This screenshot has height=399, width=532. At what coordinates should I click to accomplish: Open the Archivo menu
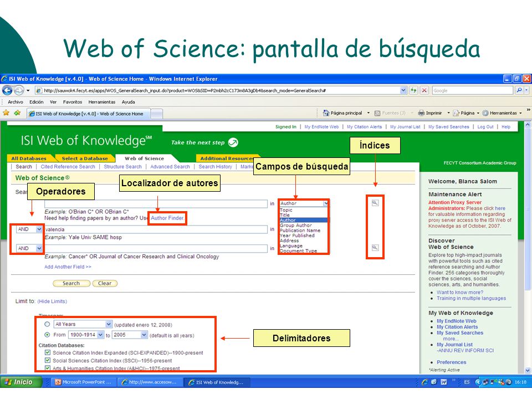coord(16,102)
